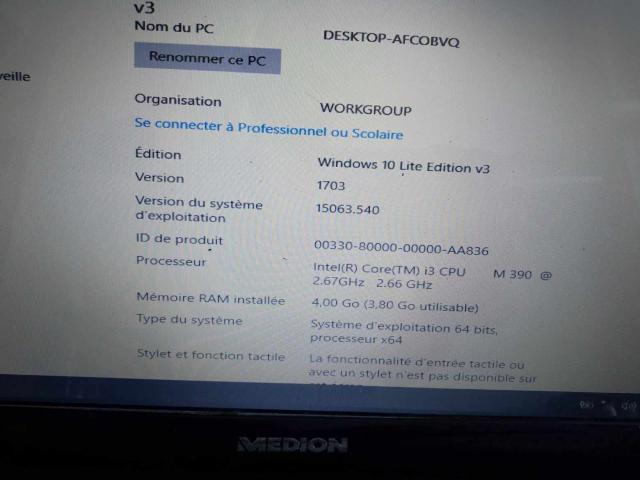Click the Type du système label
640x480 pixels.
coord(189,320)
